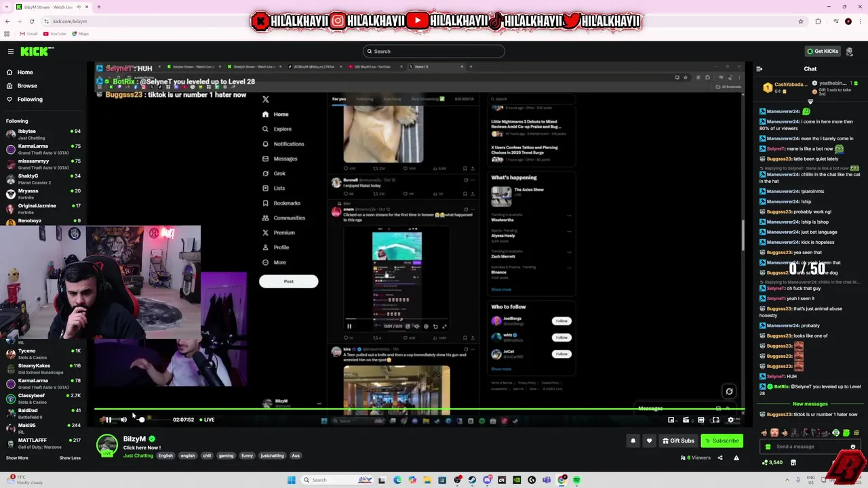Enable notifications bell for BilzyM
Image resolution: width=868 pixels, height=488 pixels.
tap(633, 441)
